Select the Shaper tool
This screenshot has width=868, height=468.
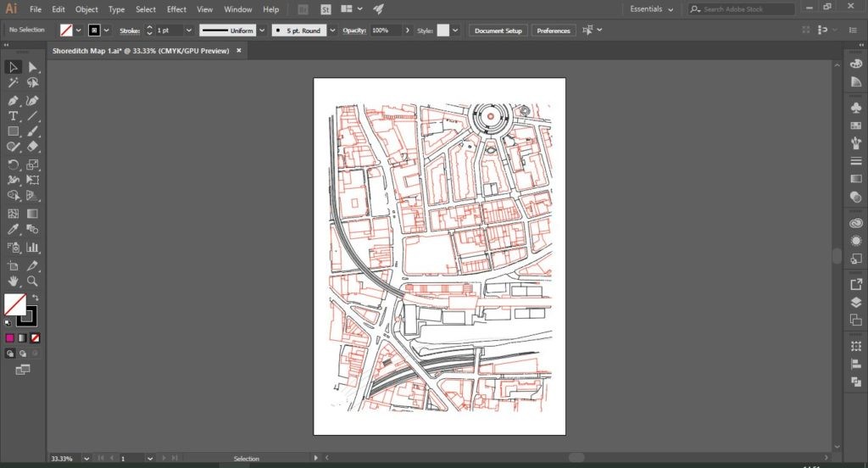[x=14, y=147]
